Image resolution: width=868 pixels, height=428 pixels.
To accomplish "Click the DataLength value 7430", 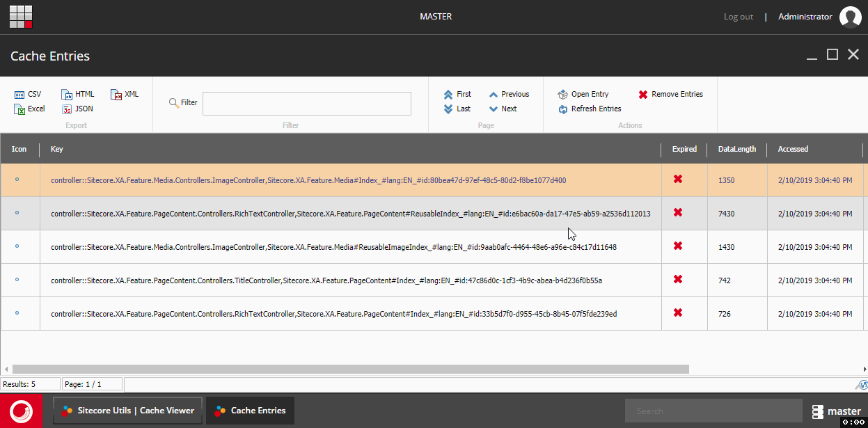I will [726, 214].
